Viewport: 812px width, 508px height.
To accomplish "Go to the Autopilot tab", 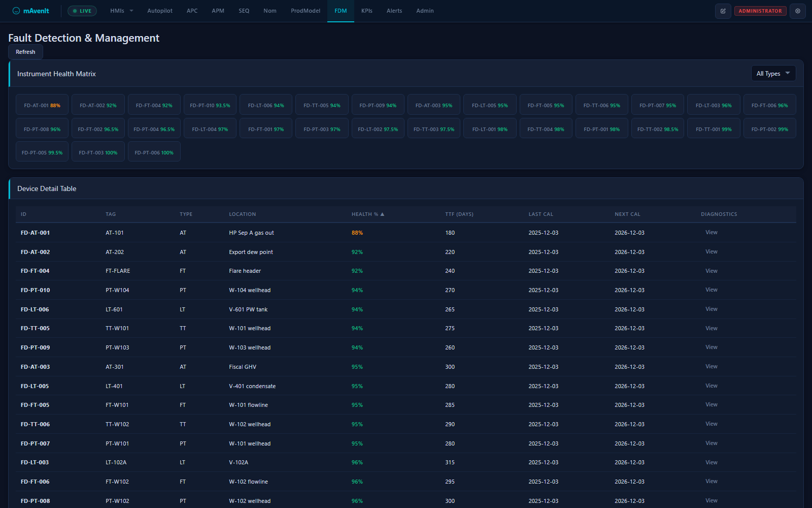I will pyautogui.click(x=160, y=11).
